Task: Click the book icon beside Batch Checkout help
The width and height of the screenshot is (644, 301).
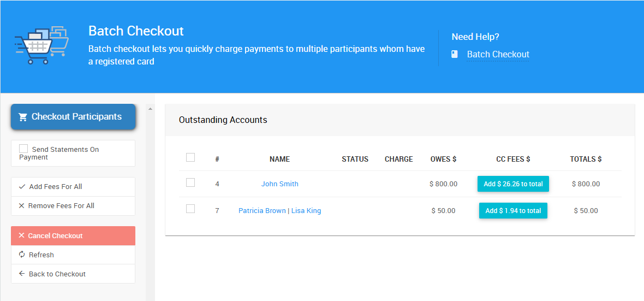Action: [455, 54]
